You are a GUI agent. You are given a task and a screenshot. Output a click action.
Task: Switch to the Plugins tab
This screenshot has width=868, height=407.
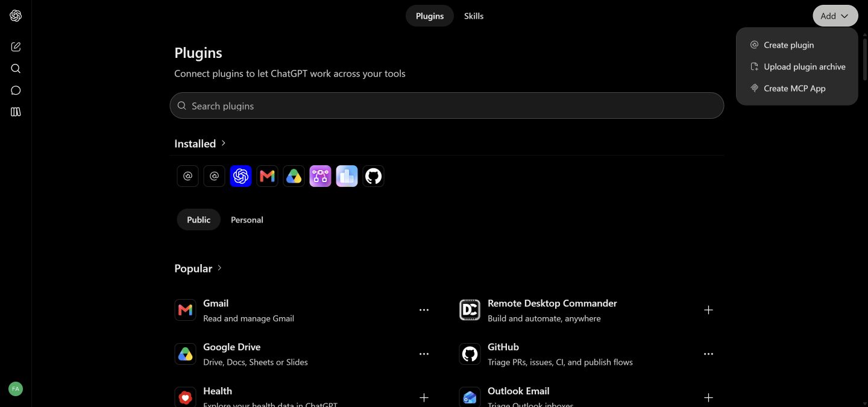coord(430,16)
